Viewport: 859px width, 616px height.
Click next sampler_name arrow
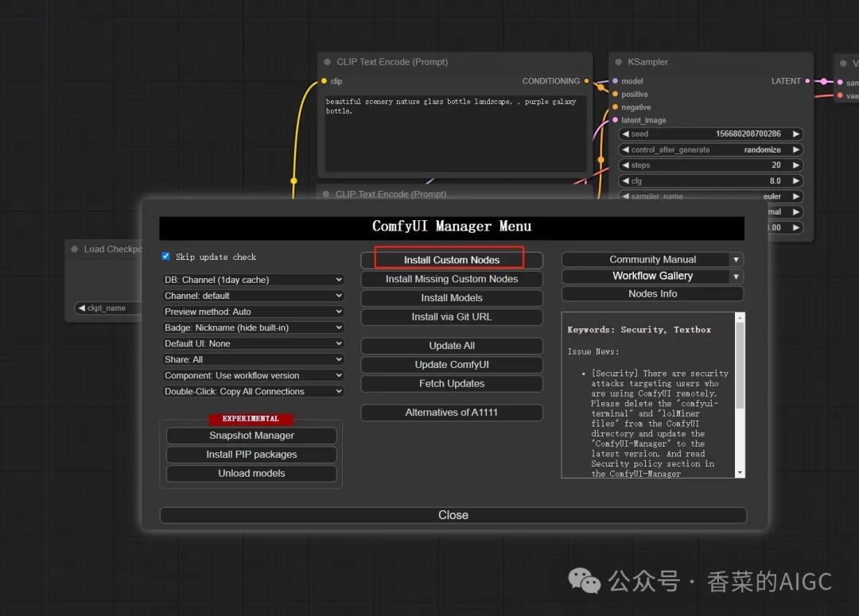tap(796, 196)
